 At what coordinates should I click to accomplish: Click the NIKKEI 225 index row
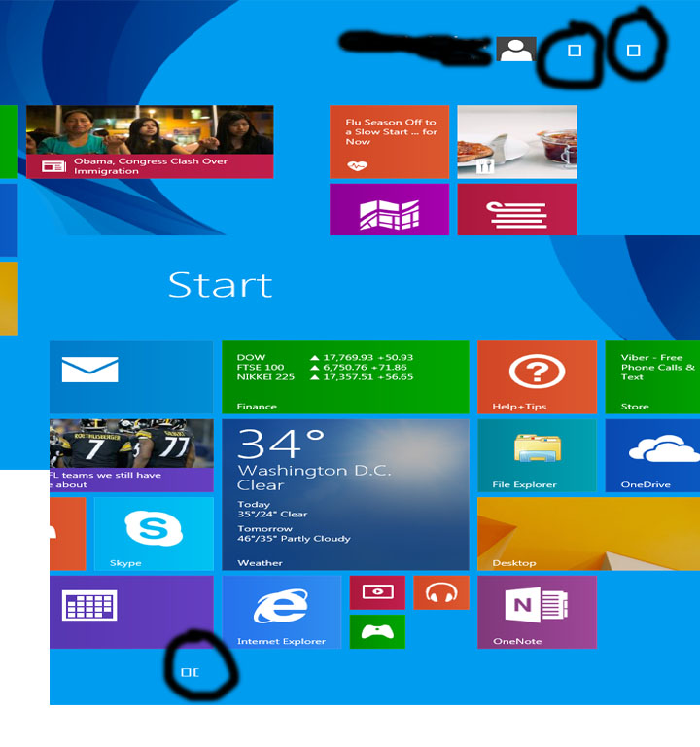coord(326,377)
